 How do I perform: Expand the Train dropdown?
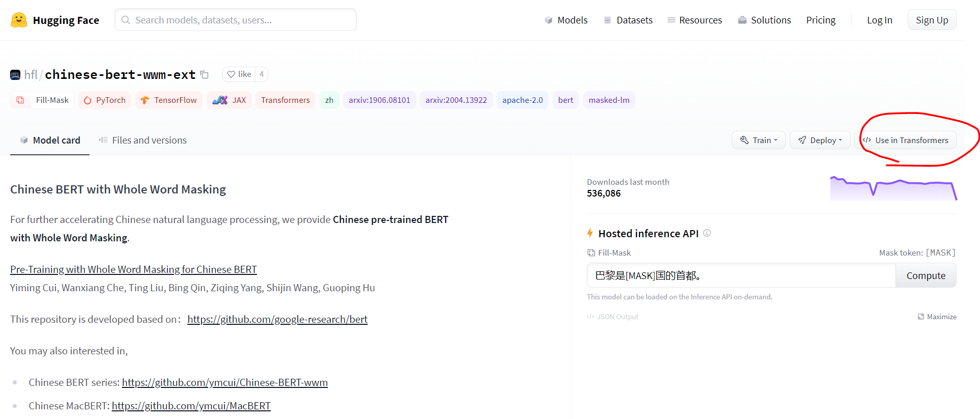pyautogui.click(x=759, y=140)
